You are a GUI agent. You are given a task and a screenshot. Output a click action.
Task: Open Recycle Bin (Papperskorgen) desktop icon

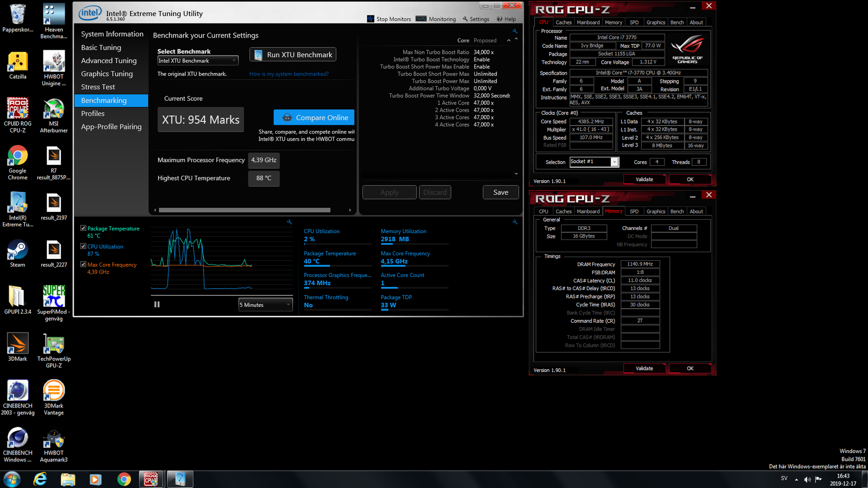tap(18, 18)
